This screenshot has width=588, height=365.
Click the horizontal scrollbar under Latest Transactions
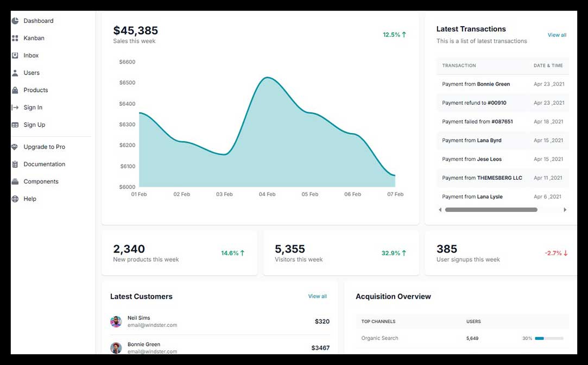pos(490,209)
